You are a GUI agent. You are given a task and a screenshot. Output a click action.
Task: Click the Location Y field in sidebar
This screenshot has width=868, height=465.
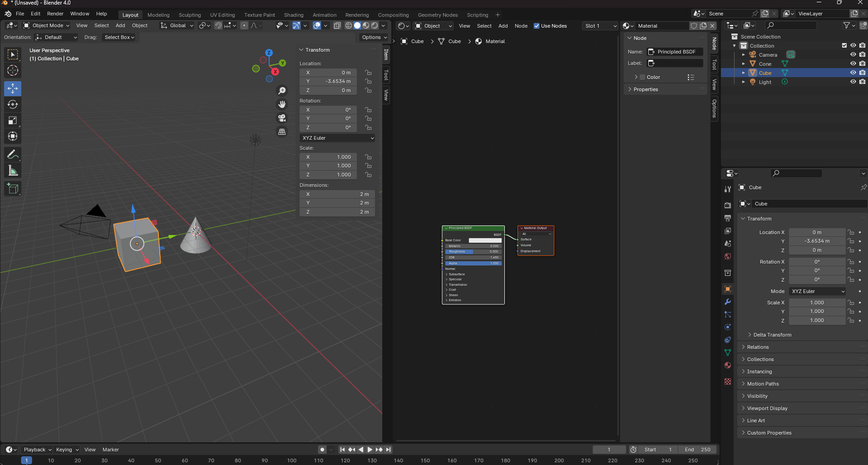pyautogui.click(x=329, y=81)
